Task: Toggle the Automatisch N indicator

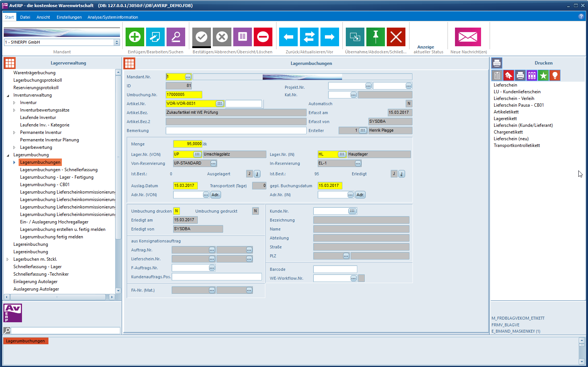Action: tap(409, 104)
